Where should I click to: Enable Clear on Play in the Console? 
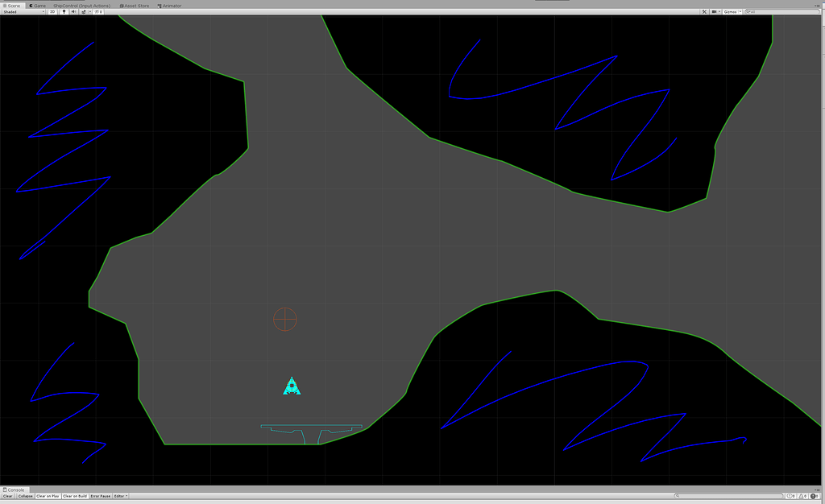[48, 496]
